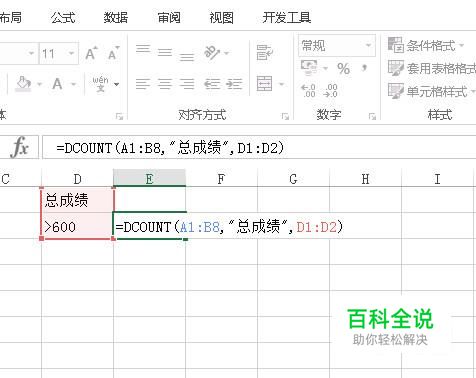Open Conditional Formatting (条件格式)
Screen dimensions: 476x378
[x=426, y=45]
